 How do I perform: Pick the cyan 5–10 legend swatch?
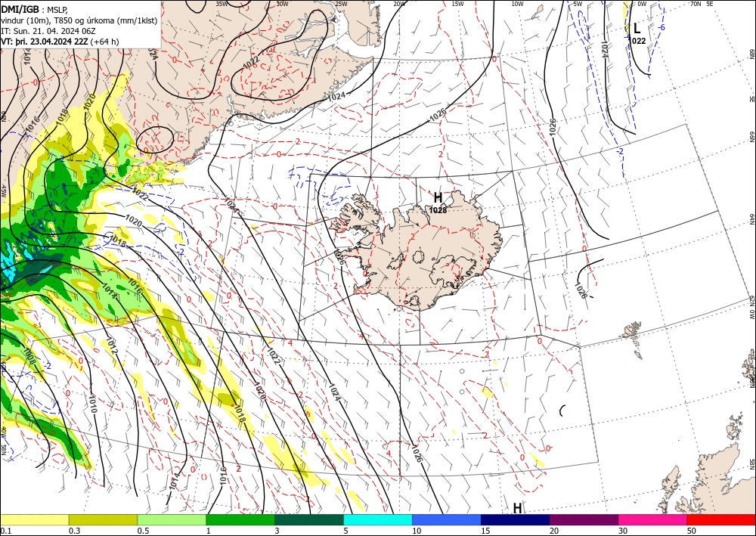pos(378,519)
